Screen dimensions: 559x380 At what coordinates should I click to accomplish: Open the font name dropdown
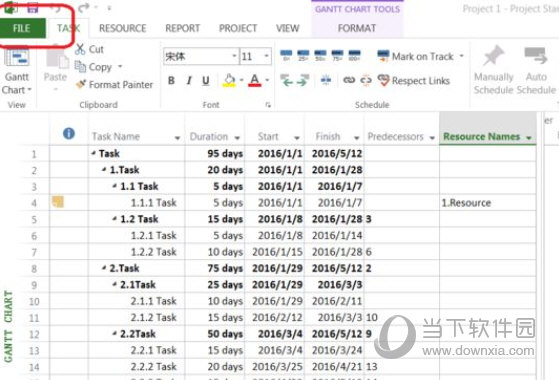coord(234,56)
